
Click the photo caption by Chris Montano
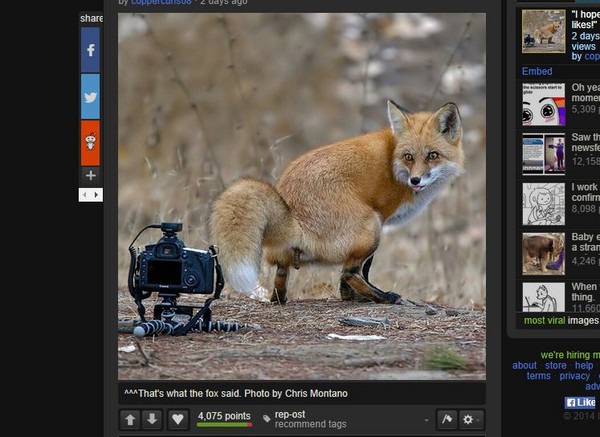pyautogui.click(x=236, y=393)
